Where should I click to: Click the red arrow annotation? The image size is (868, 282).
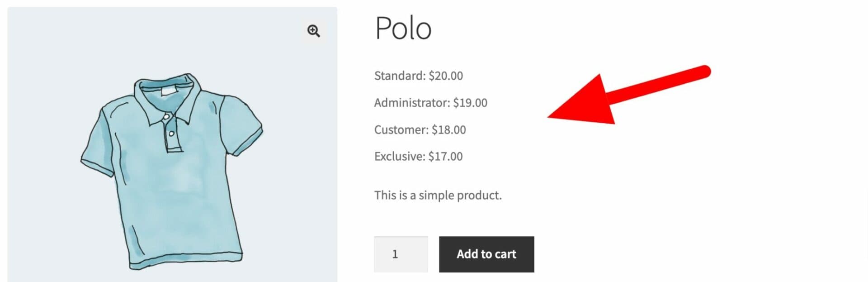click(629, 95)
